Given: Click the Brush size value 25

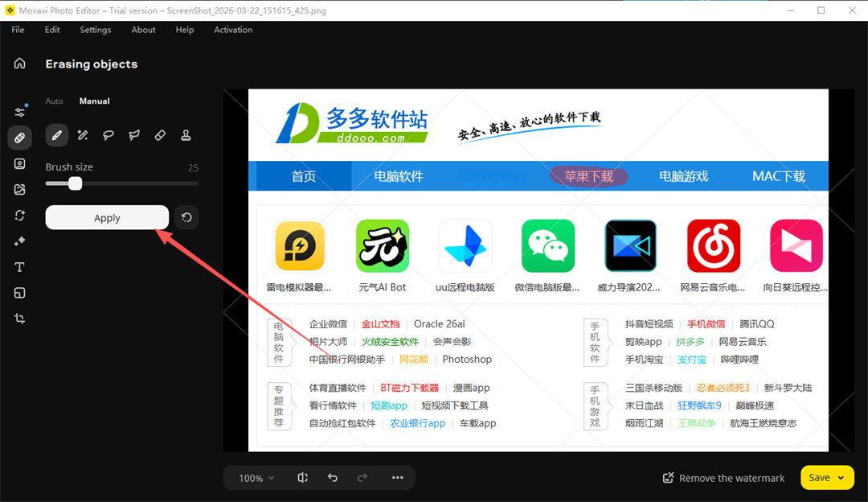Looking at the screenshot, I should coord(193,167).
